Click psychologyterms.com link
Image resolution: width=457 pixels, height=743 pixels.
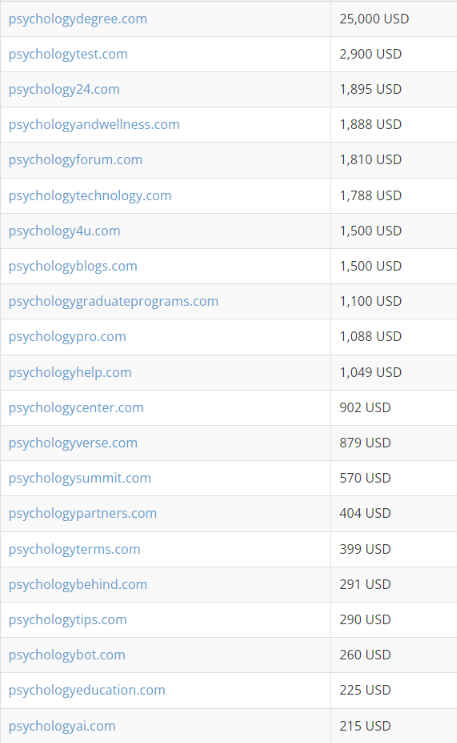tap(74, 550)
